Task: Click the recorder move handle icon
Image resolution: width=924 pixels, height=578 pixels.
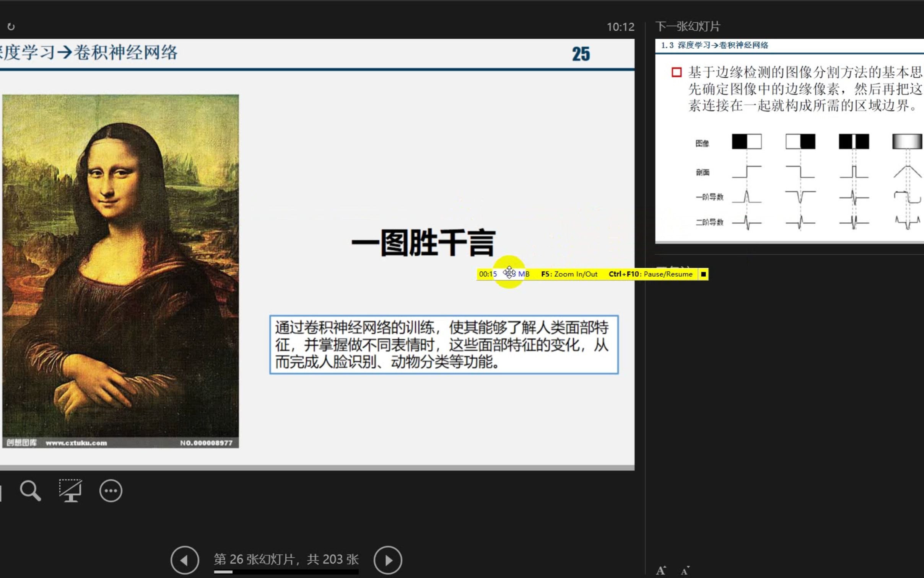Action: click(509, 273)
